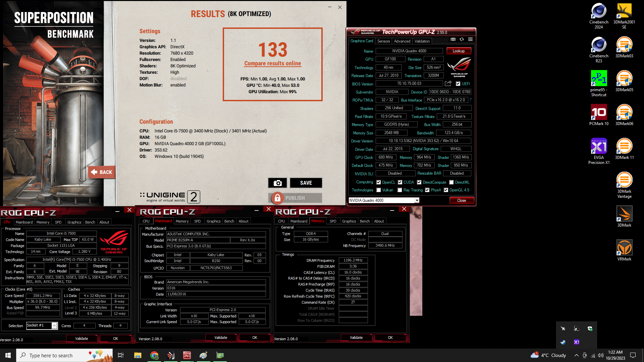Screen dimensions: 644x362
Task: Click OK in Mainboard CPU-Z window
Action: 255,338
